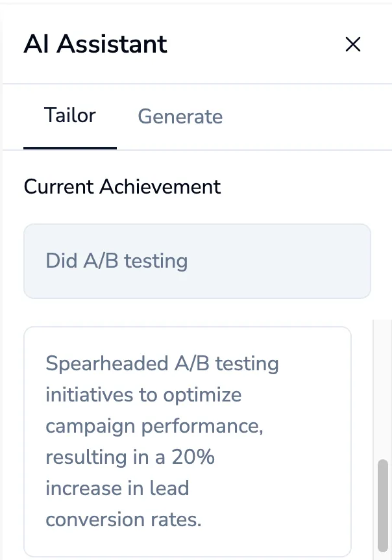Click the word 'Assistant' in the header
The width and height of the screenshot is (392, 560).
point(112,44)
